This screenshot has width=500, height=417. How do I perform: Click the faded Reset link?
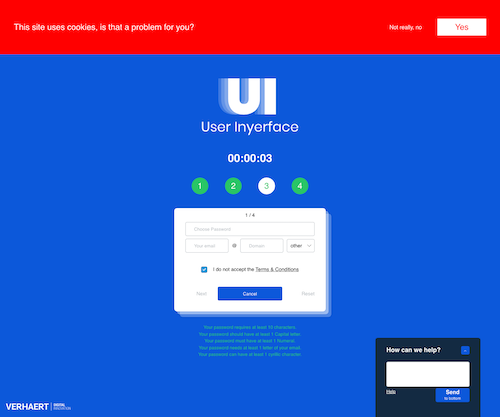pos(308,294)
